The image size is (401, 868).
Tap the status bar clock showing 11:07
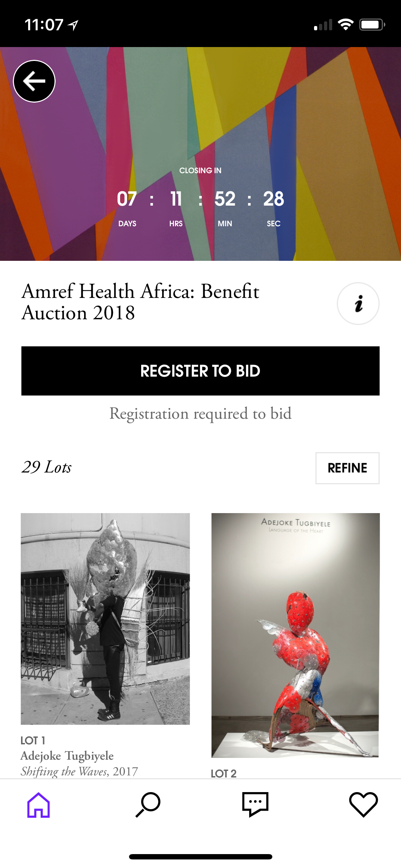pyautogui.click(x=43, y=25)
